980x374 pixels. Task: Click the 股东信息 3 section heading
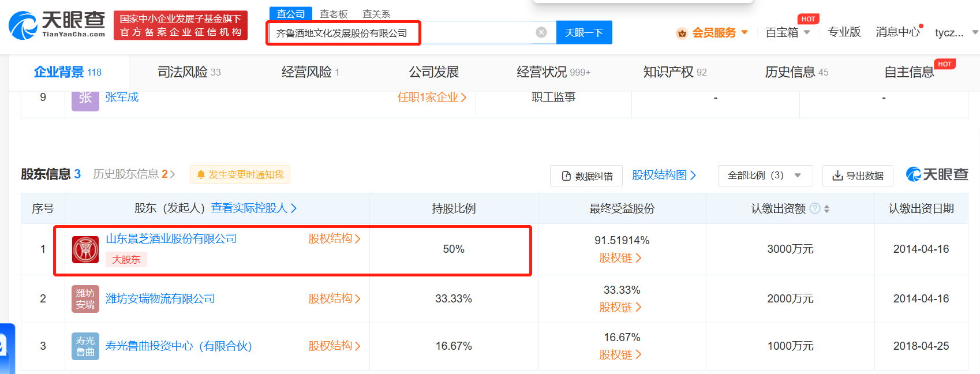point(51,174)
